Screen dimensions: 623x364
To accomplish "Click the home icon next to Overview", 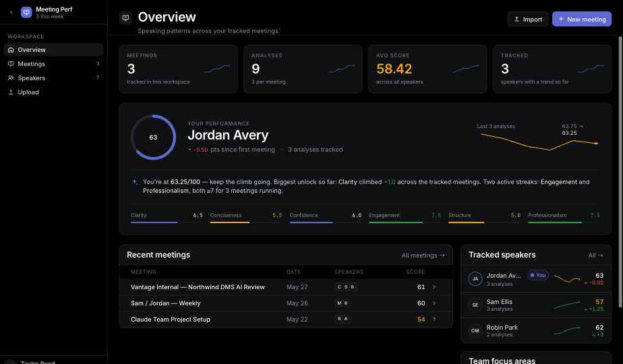I will pos(11,50).
